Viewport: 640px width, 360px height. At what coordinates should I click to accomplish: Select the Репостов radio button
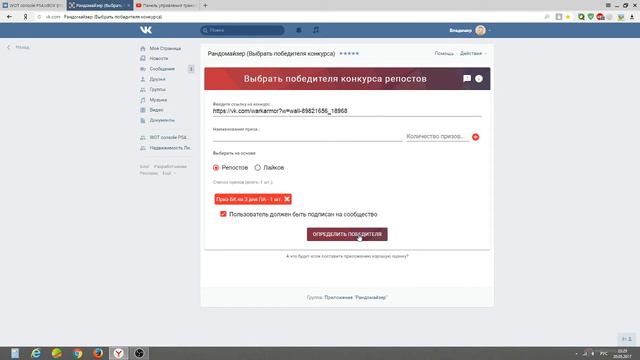[216, 168]
